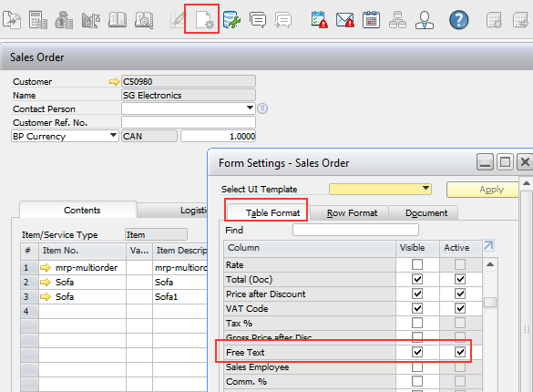The image size is (533, 392).
Task: Click the link arrow beside Customer C50980
Action: (114, 82)
